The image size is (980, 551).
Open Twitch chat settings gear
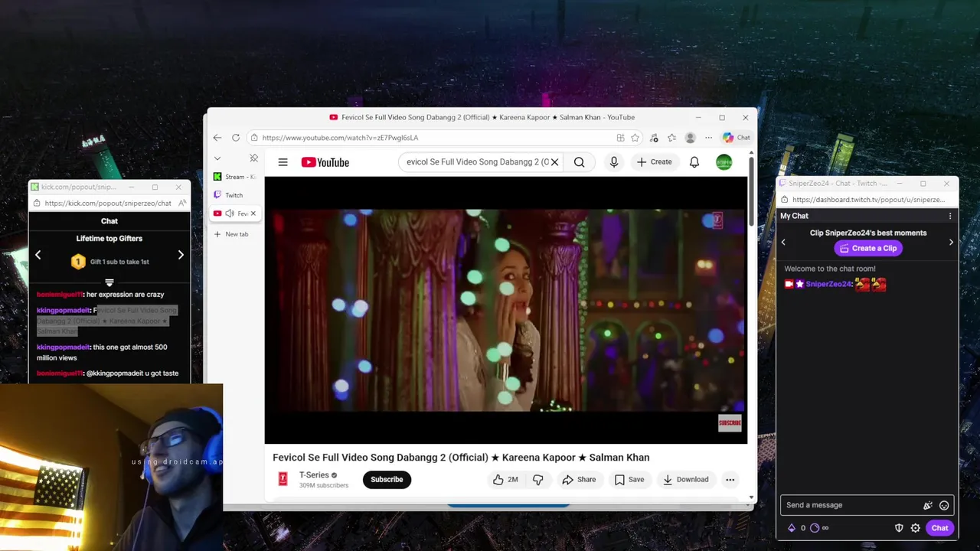coord(915,528)
